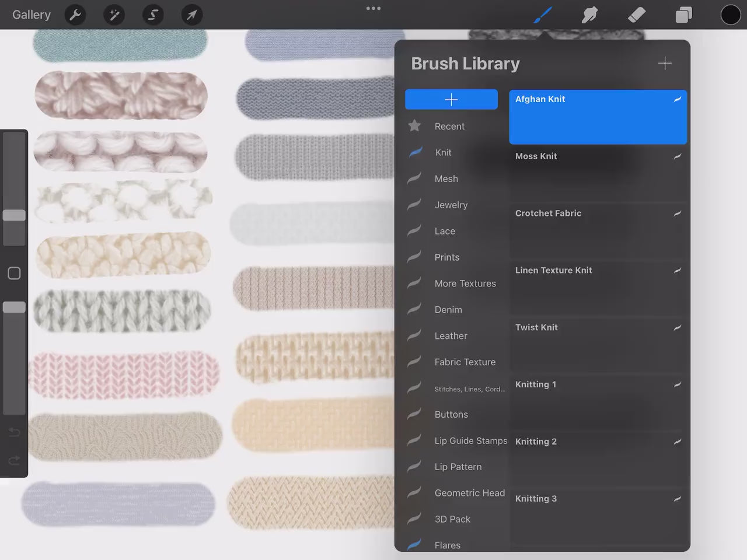Choose the Moss Knit brush
Image resolution: width=747 pixels, height=560 pixels.
pos(598,174)
